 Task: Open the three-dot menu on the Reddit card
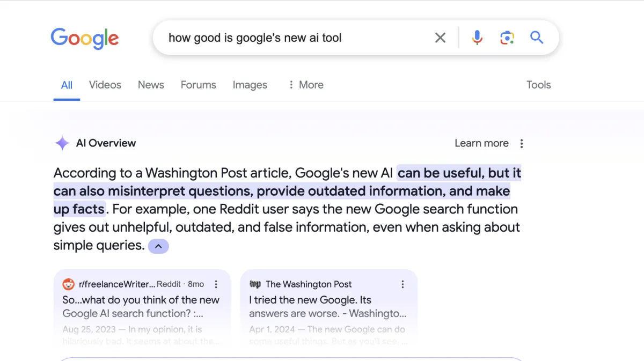click(x=216, y=284)
